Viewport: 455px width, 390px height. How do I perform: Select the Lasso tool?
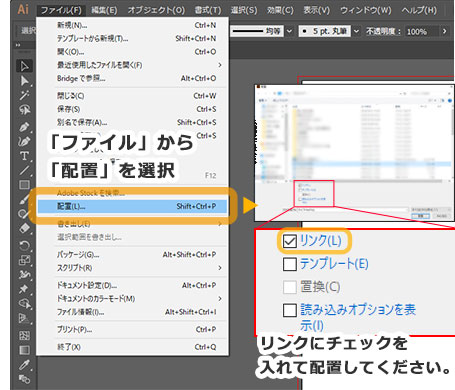(x=24, y=110)
